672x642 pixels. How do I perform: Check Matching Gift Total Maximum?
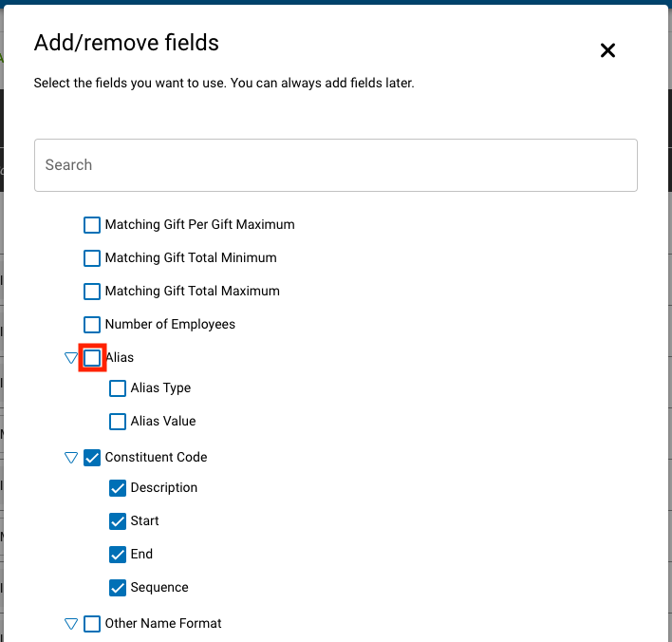[x=92, y=292]
